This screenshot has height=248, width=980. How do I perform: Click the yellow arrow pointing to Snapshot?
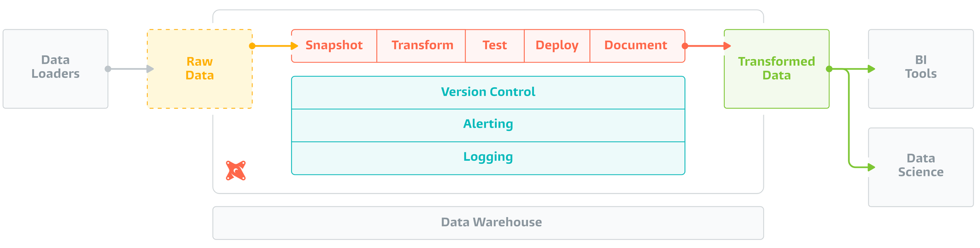coord(274,46)
